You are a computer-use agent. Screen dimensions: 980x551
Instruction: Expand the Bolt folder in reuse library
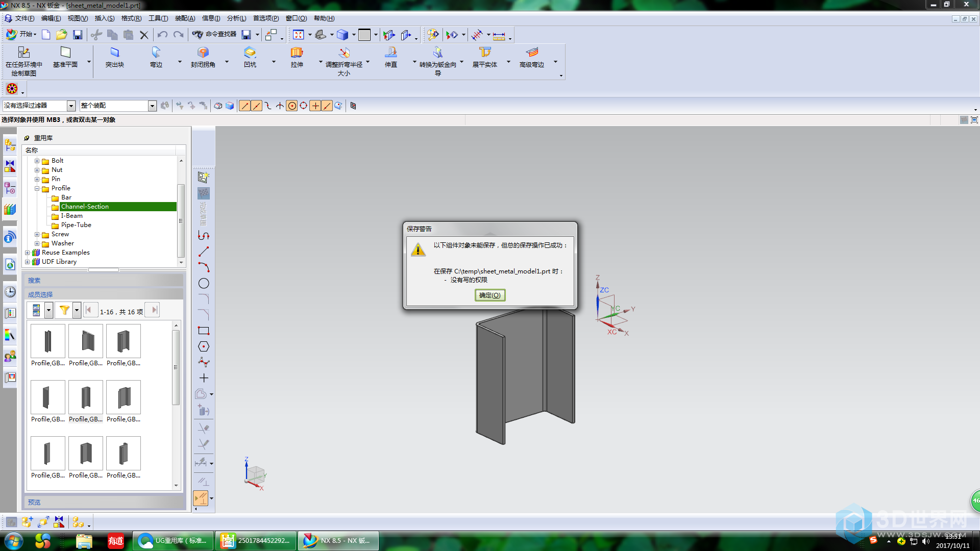click(37, 161)
